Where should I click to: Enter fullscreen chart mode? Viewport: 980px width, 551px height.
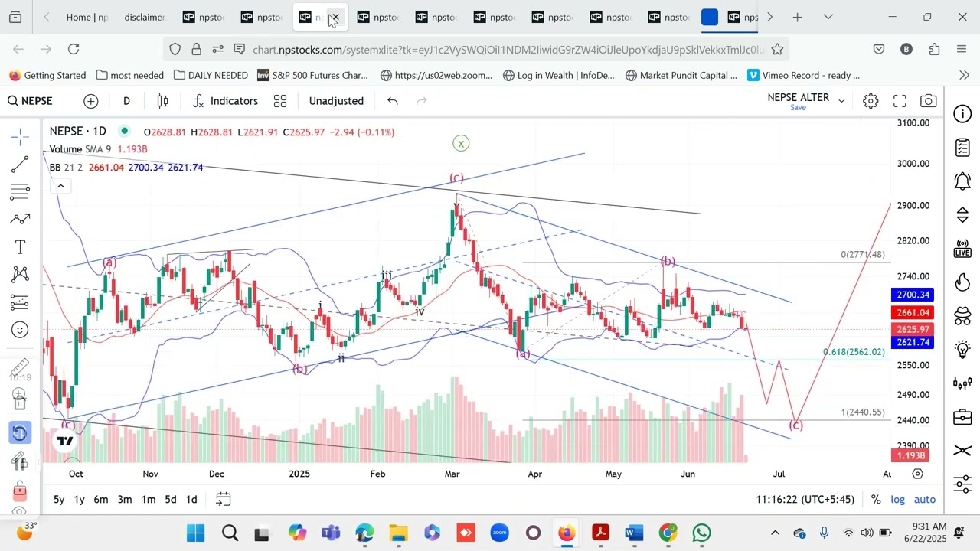pyautogui.click(x=900, y=101)
